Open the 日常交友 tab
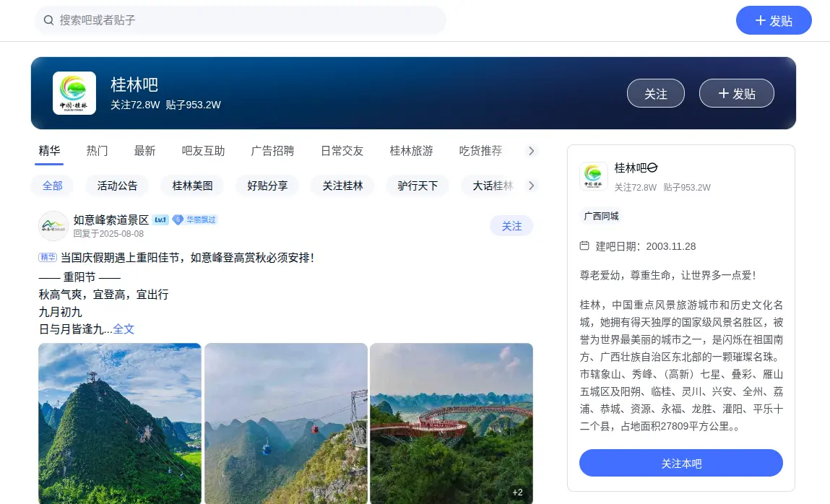This screenshot has width=830, height=504. tap(342, 151)
